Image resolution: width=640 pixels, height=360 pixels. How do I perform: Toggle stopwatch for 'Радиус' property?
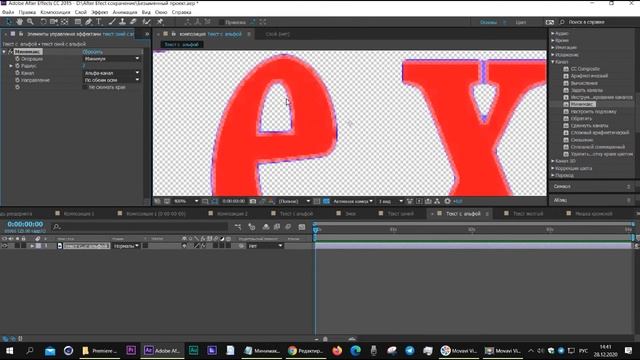pos(17,66)
